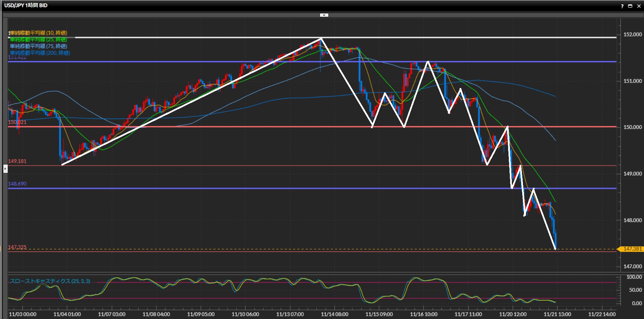644x319 pixels.
Task: Click the 単純移動平均線 (200, 終値) indicator label
Action: [x=40, y=53]
